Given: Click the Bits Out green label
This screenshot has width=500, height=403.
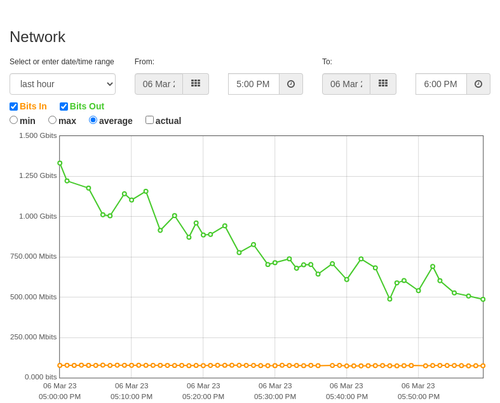Looking at the screenshot, I should click(87, 106).
